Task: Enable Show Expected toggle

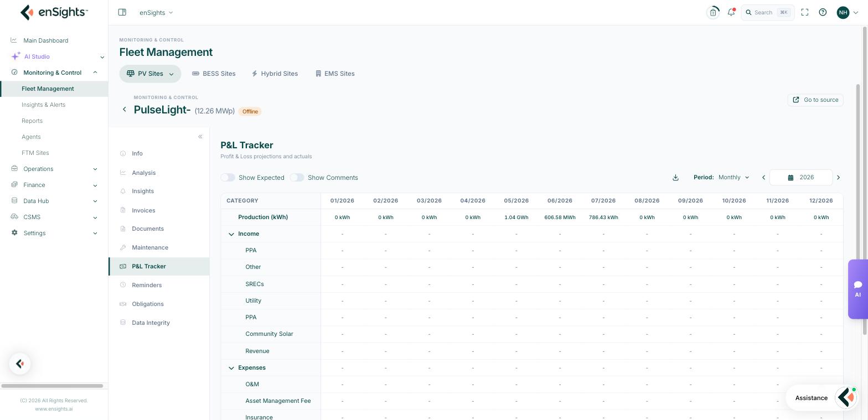Action: pyautogui.click(x=228, y=178)
